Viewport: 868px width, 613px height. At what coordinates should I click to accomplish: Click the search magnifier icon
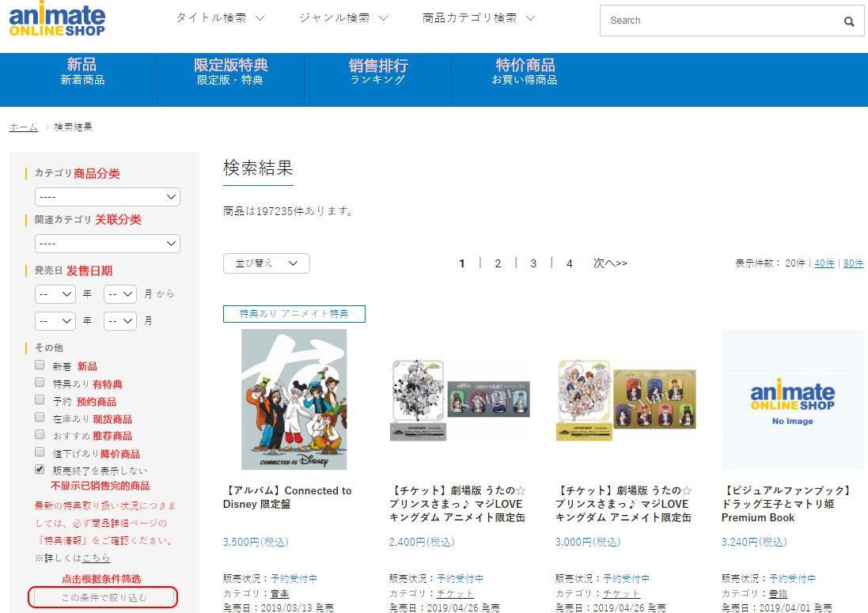point(849,21)
